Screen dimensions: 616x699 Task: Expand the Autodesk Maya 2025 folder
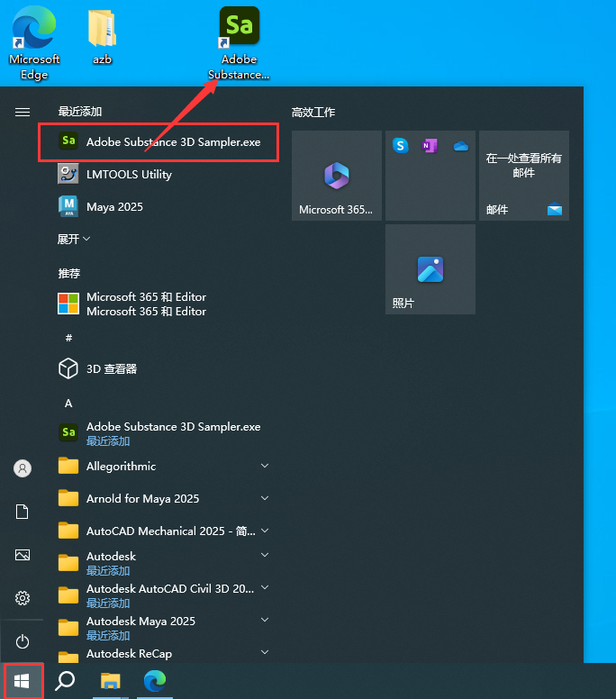tap(265, 622)
